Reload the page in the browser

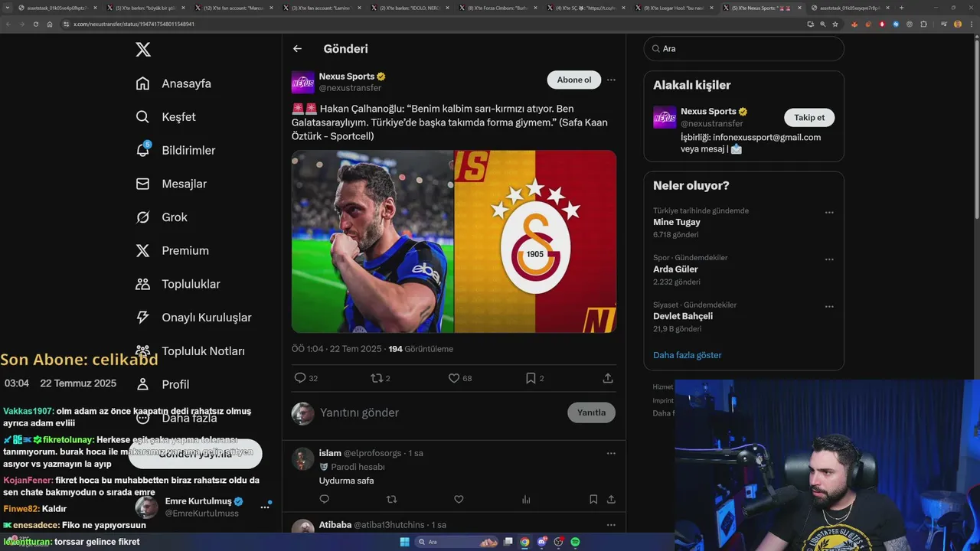pos(35,24)
